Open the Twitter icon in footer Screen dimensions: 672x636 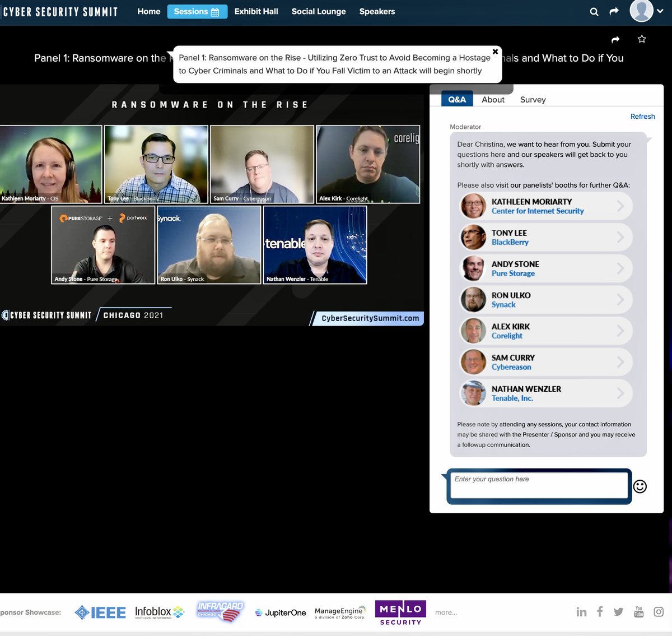coord(618,612)
